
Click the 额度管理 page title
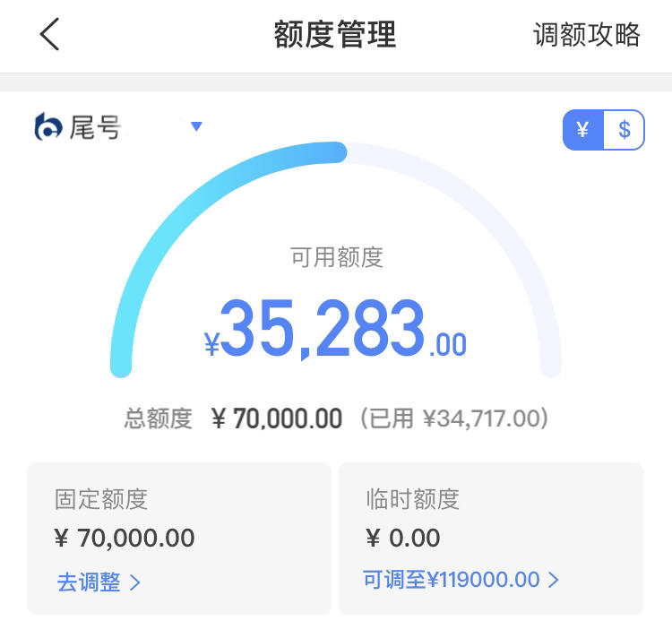[335, 34]
